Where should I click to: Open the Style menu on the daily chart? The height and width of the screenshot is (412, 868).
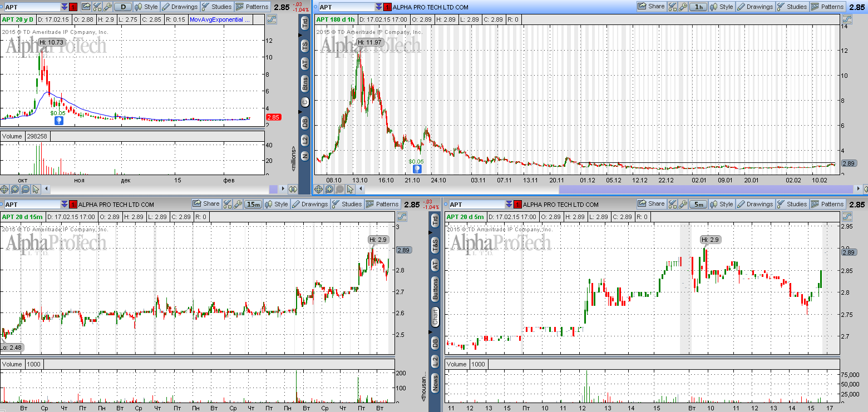pyautogui.click(x=146, y=7)
